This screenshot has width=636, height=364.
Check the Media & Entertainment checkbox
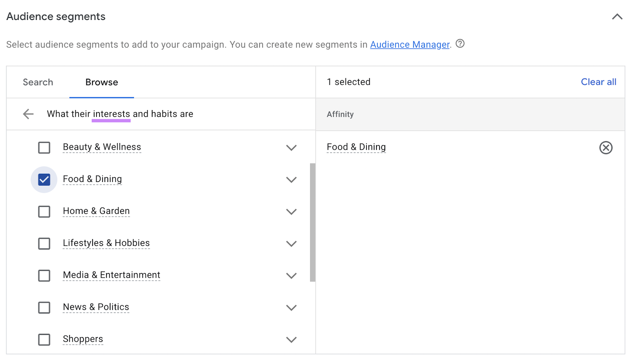point(44,276)
